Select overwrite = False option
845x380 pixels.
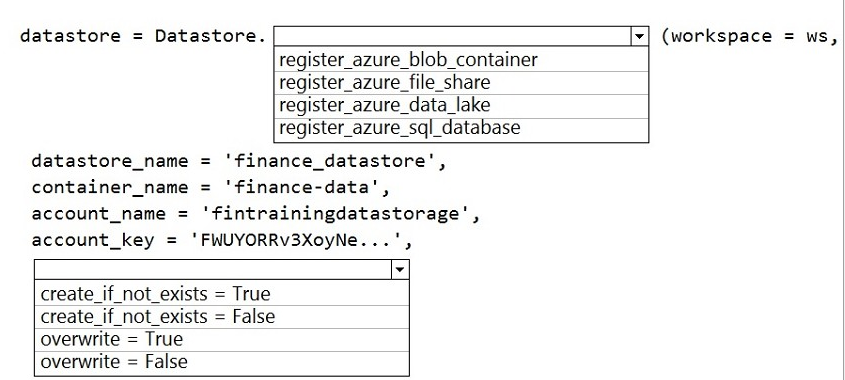[221, 362]
